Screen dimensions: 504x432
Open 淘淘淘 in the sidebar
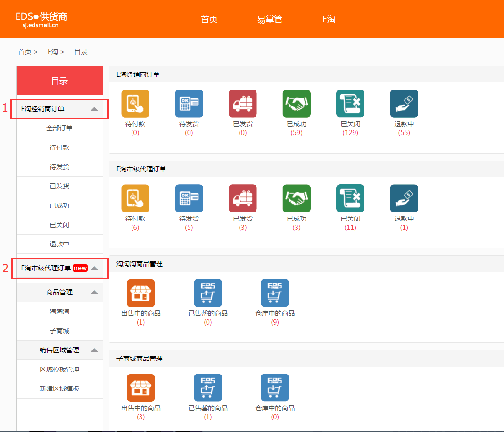59,311
